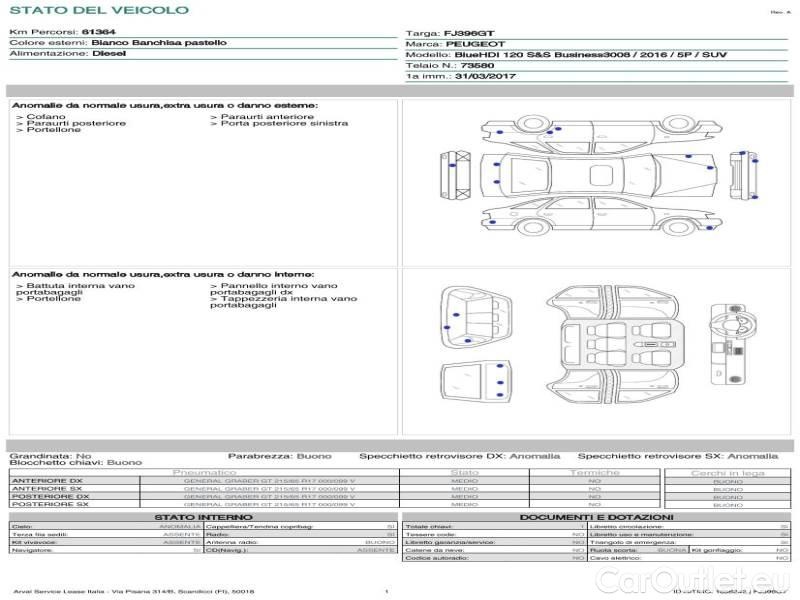The image size is (800, 600).
Task: Click Battuta interna vano portabagagli entry
Action: pos(76,289)
